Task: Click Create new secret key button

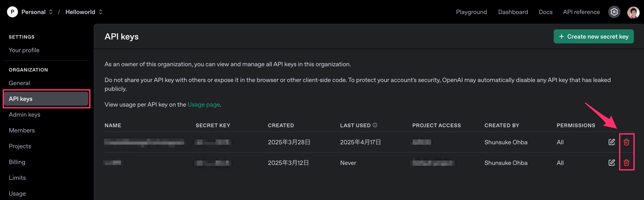Action: coord(593,36)
